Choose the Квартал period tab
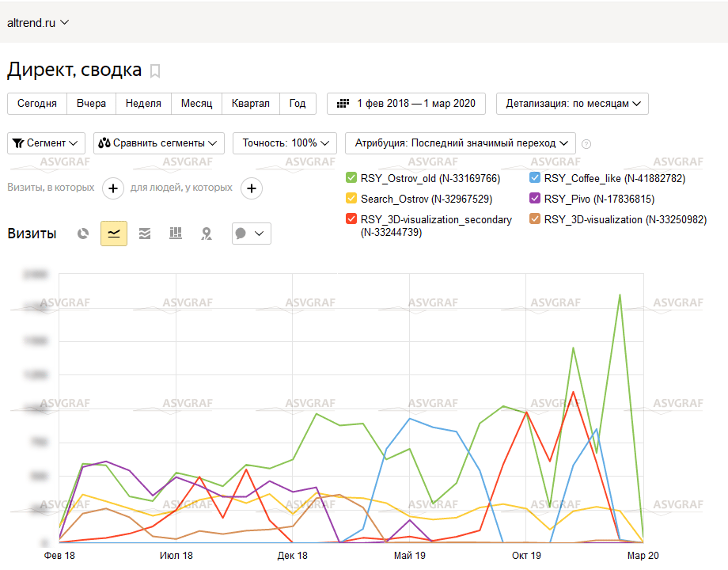728x570 pixels. coord(251,103)
